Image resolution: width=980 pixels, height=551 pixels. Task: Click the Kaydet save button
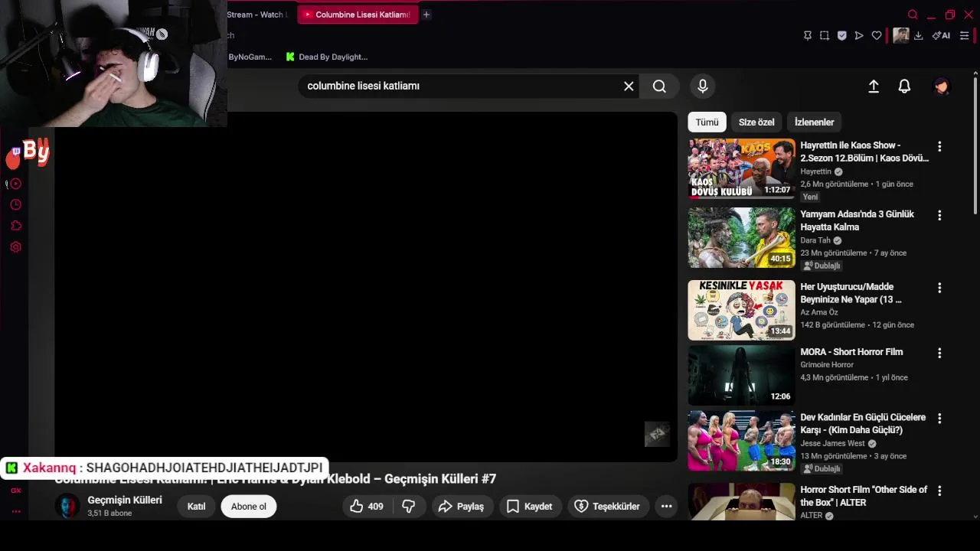point(530,507)
